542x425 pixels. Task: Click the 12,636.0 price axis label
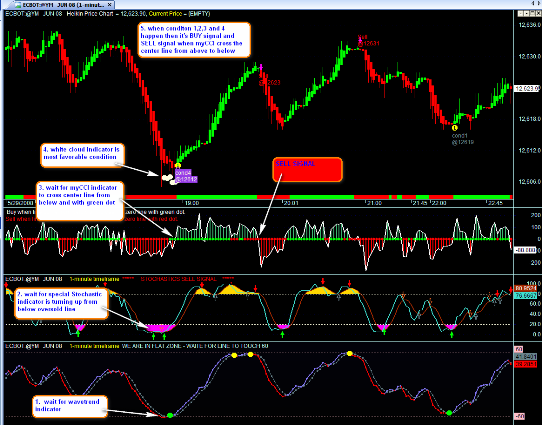(x=529, y=25)
